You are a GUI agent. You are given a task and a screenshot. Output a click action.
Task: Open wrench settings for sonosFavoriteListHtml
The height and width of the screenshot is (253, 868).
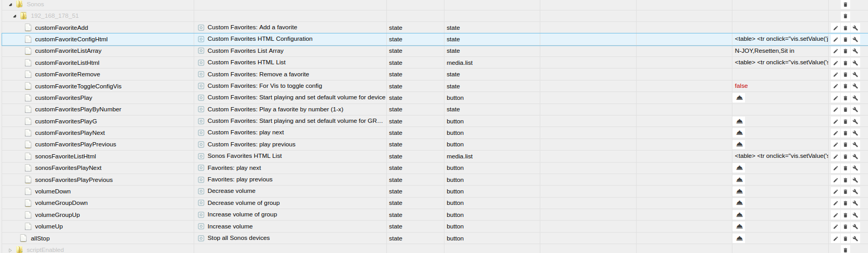pos(855,156)
